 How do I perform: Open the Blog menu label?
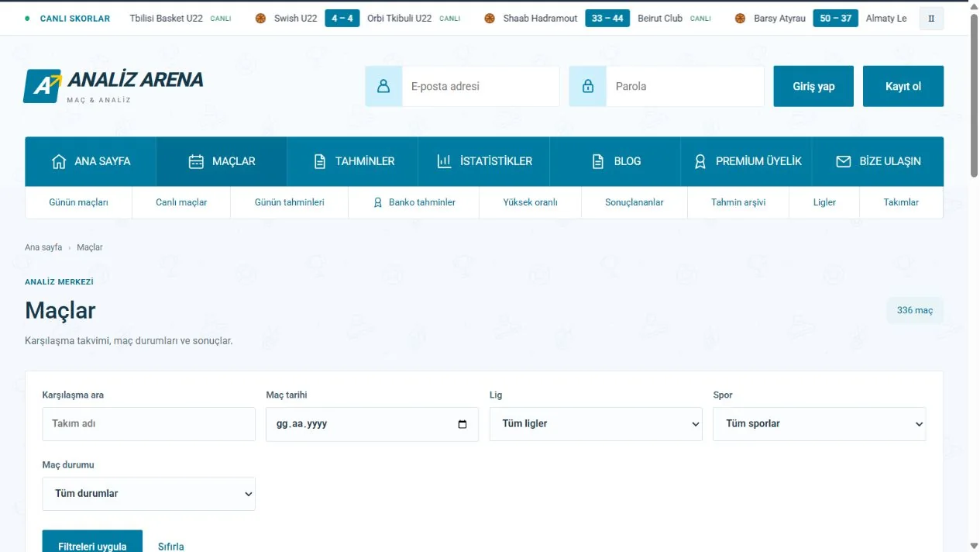pyautogui.click(x=628, y=161)
